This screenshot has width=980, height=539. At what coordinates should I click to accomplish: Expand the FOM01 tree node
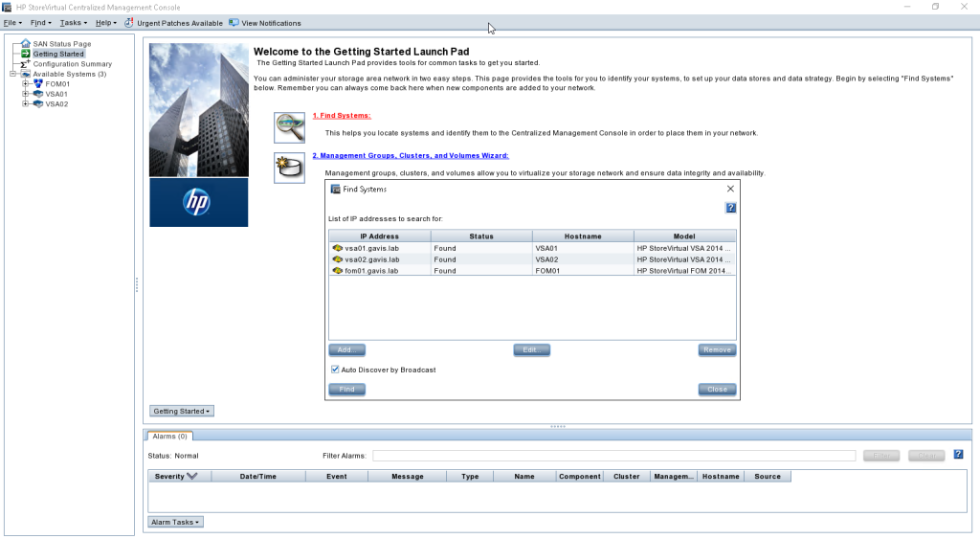pos(26,84)
